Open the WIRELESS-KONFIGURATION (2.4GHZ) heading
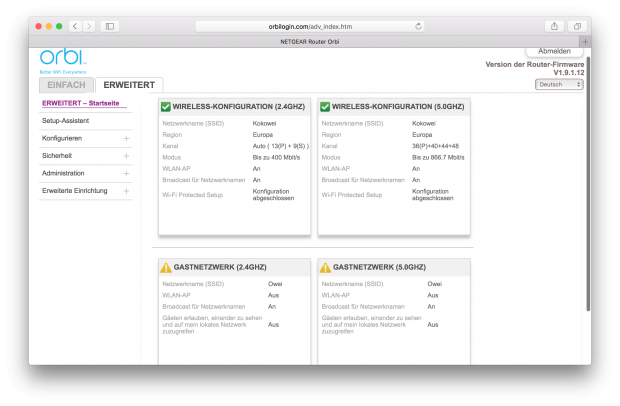The image size is (620, 406). 239,107
